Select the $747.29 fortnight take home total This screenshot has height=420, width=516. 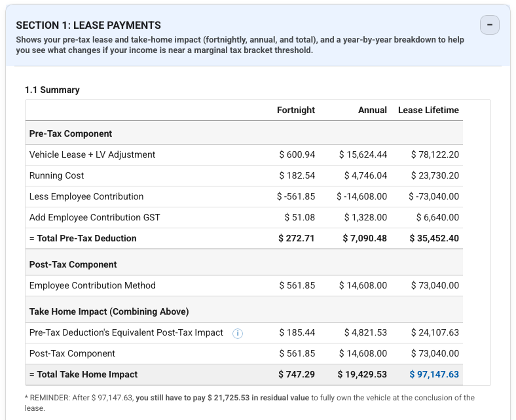297,374
